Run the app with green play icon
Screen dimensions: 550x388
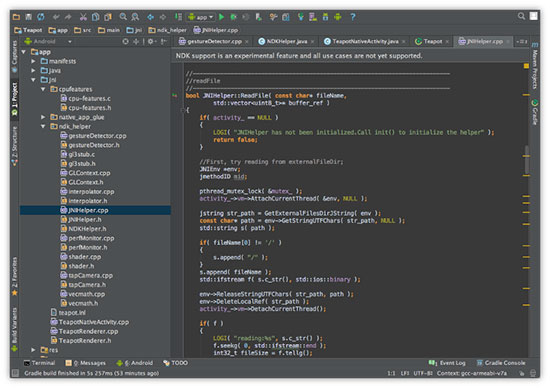[x=221, y=16]
